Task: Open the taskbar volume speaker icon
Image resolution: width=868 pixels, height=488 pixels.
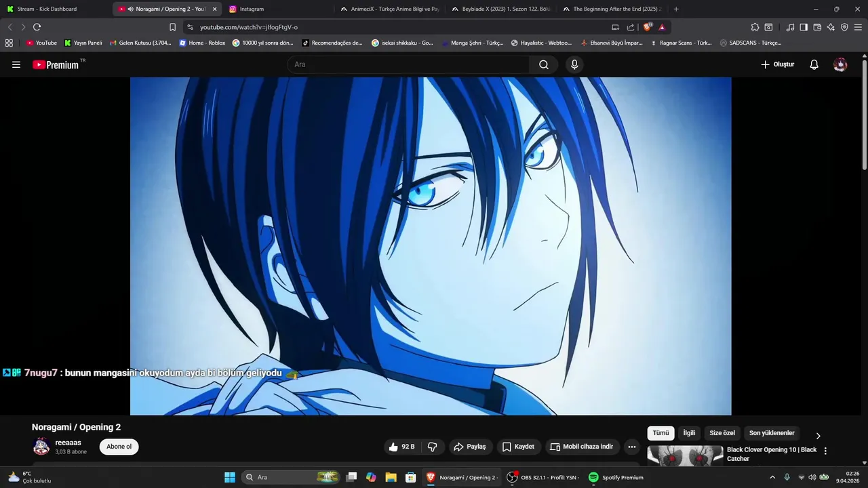Action: (x=812, y=477)
